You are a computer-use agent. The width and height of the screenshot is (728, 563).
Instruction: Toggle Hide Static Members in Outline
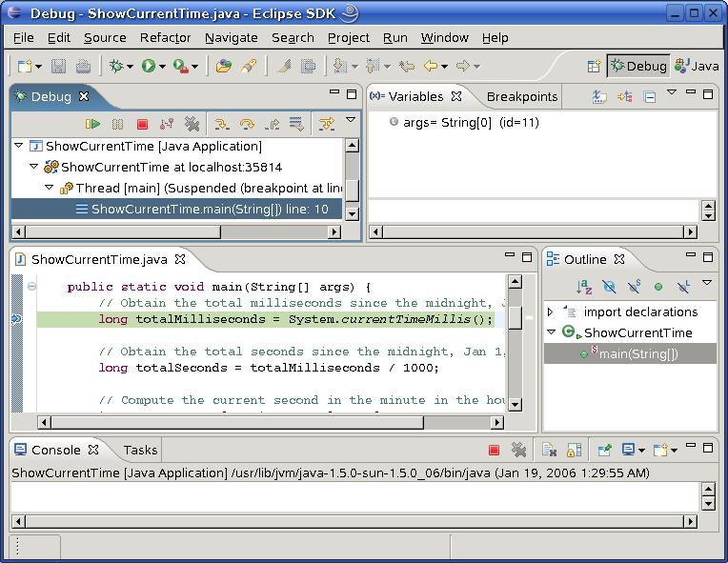(x=635, y=287)
